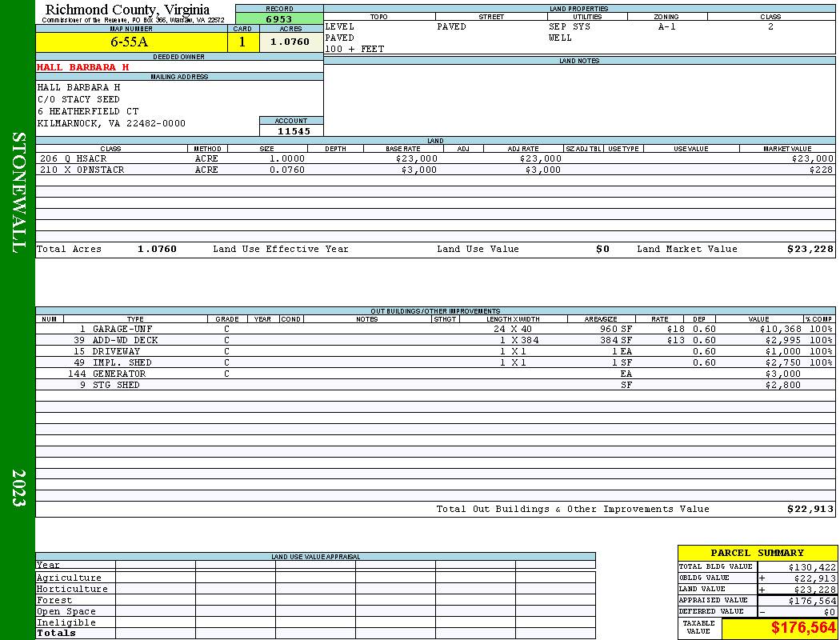Click the GENERATOR improvement entry
The height and width of the screenshot is (640, 840).
[119, 374]
